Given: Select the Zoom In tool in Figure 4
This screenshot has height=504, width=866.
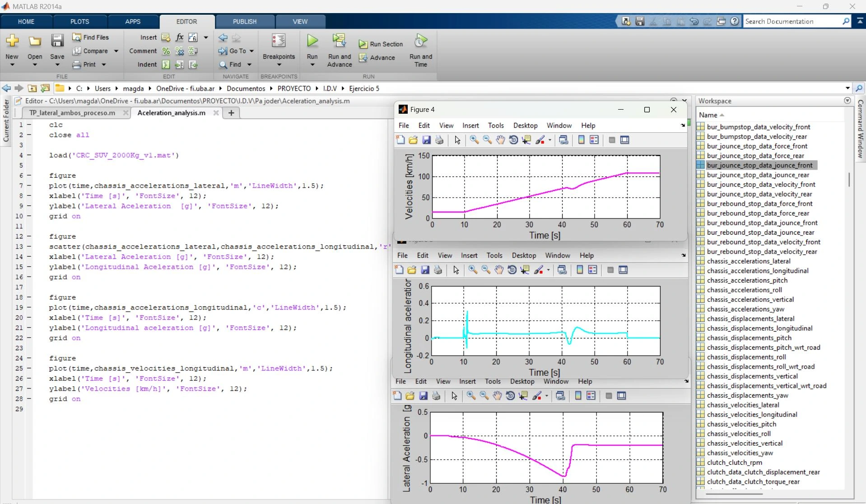Looking at the screenshot, I should pos(474,140).
